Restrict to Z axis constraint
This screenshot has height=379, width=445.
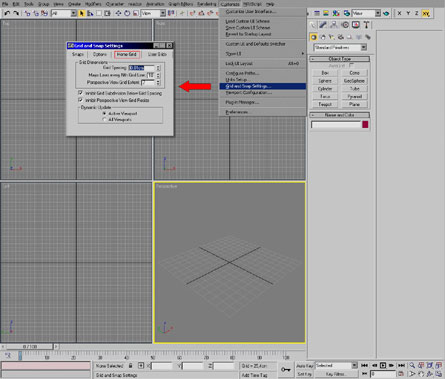point(417,13)
